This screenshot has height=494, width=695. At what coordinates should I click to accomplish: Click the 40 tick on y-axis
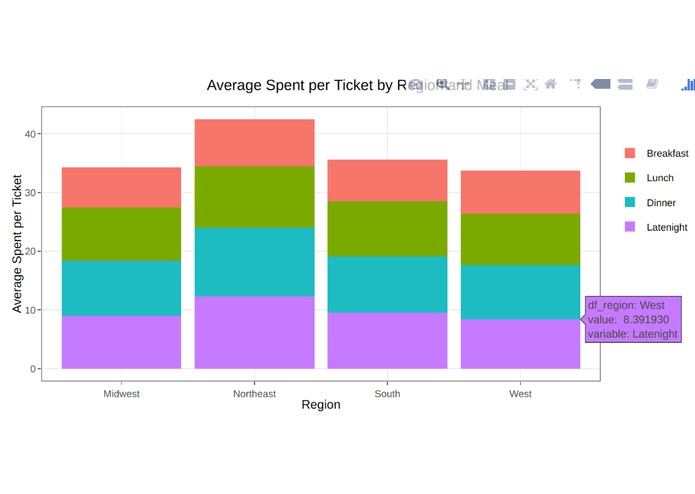tap(30, 134)
